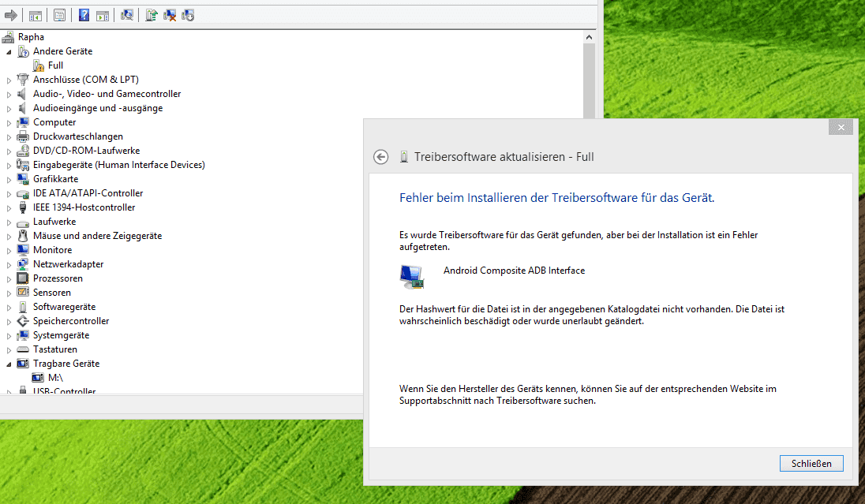865x504 pixels.
Task: Collapse the Andere Geräte category
Action: coord(9,52)
